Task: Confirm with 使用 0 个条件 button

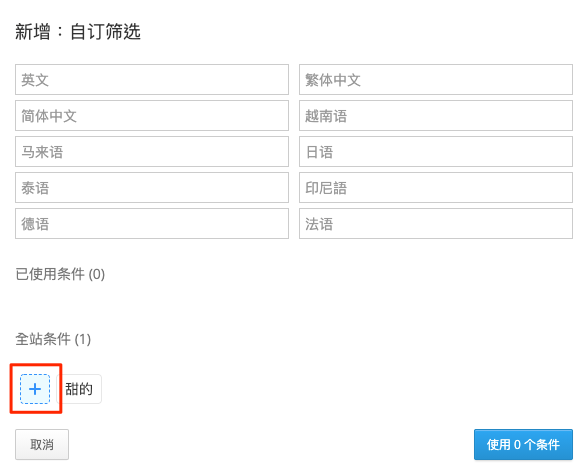Action: (523, 444)
